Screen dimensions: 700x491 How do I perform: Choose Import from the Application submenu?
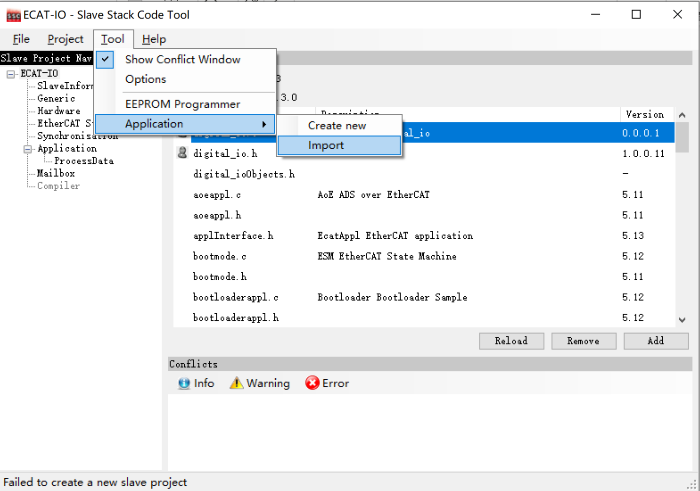pos(326,145)
